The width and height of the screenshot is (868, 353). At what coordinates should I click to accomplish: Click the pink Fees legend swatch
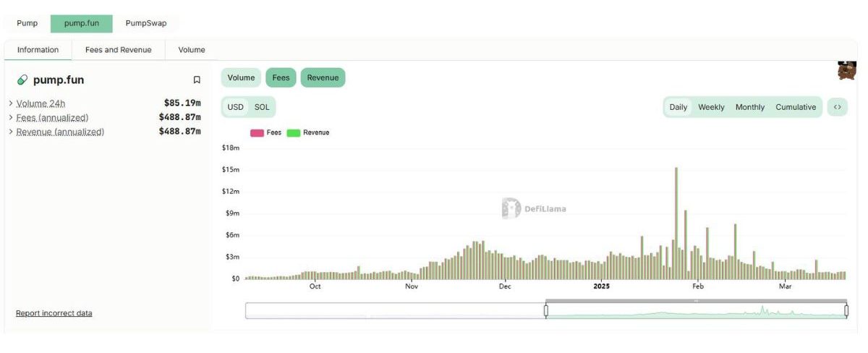(257, 132)
